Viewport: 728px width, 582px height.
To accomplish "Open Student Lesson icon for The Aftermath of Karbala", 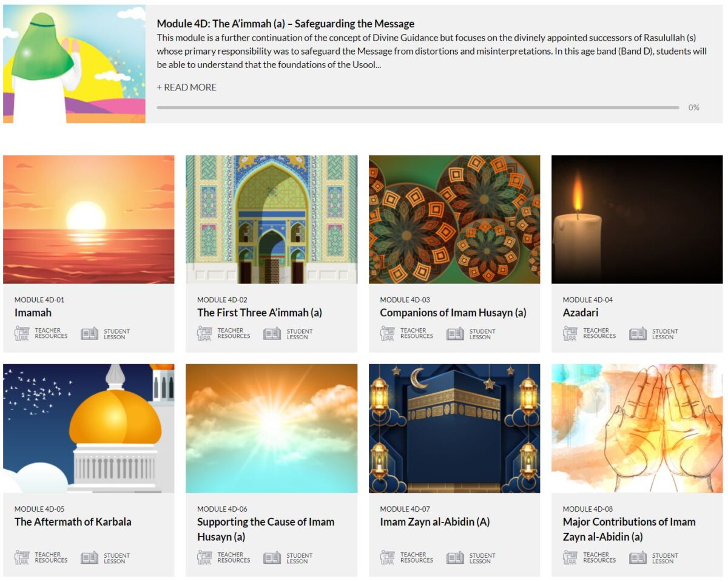I will coord(89,558).
